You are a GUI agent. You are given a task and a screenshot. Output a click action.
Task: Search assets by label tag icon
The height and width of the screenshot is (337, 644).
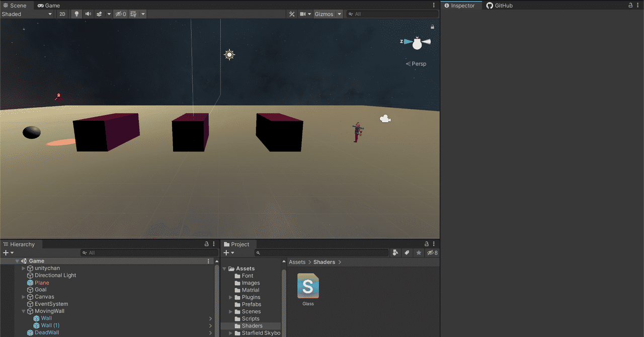click(407, 253)
